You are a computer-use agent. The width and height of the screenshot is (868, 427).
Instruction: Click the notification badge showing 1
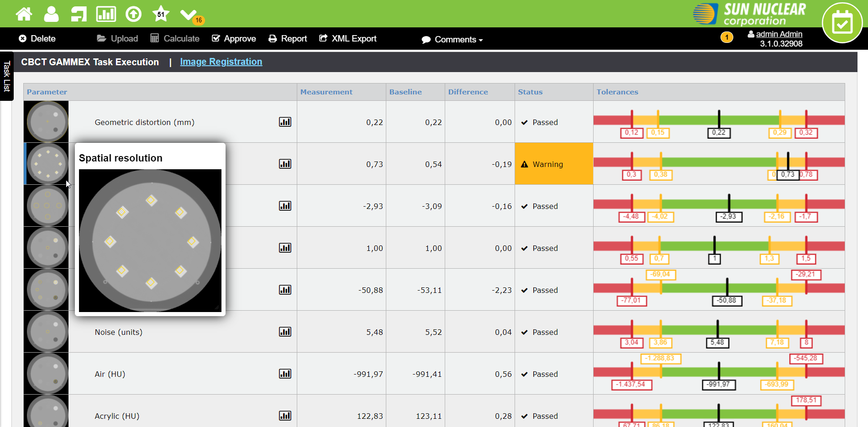tap(726, 37)
